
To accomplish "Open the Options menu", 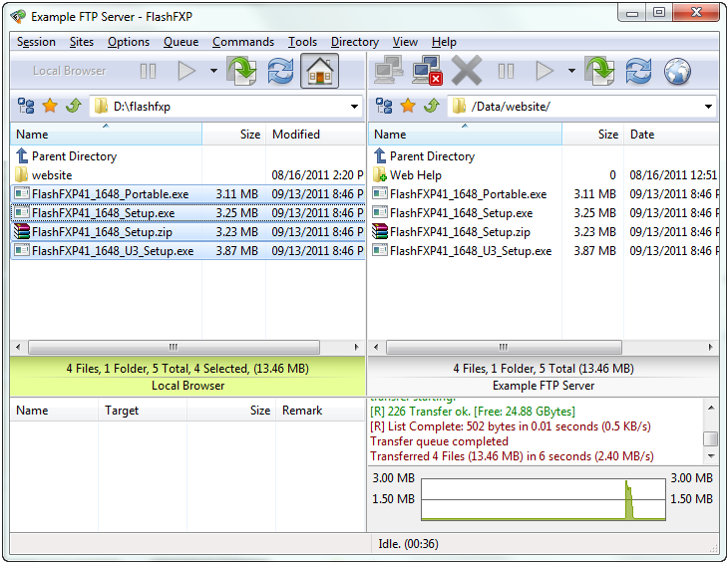I will (129, 42).
